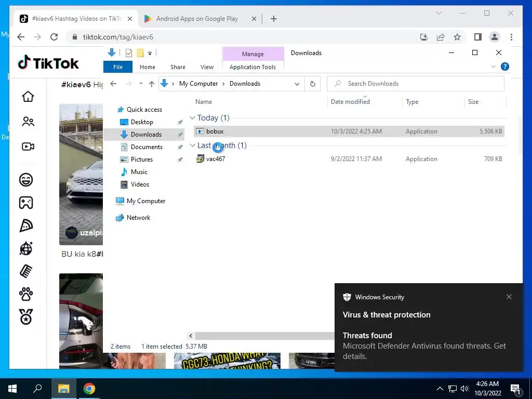
Task: Share this page from Chrome toolbar
Action: [x=441, y=37]
